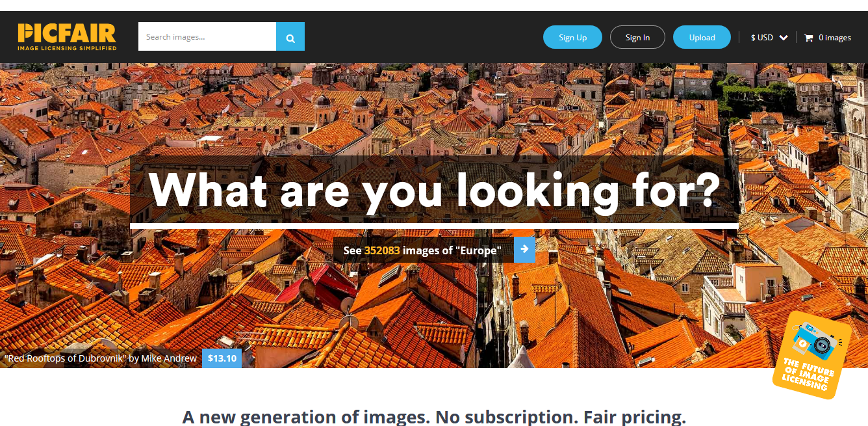This screenshot has width=868, height=426.
Task: Click the $13.10 price tag
Action: [x=222, y=358]
